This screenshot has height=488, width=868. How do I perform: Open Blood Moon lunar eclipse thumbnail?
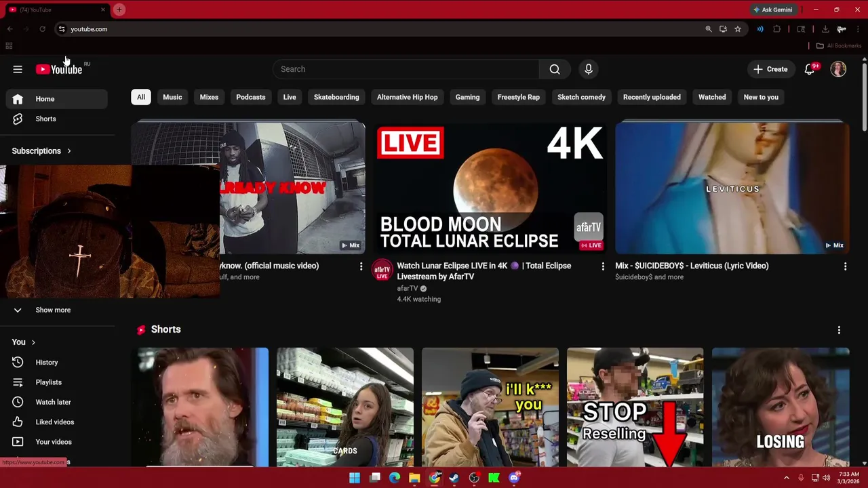click(490, 188)
